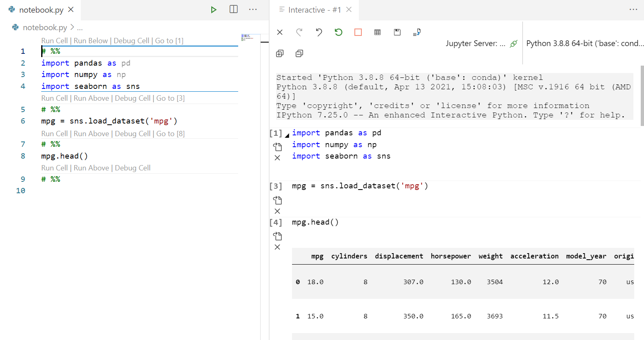Clear all cells with the toolbar X icon
644x340 pixels.
tap(280, 32)
